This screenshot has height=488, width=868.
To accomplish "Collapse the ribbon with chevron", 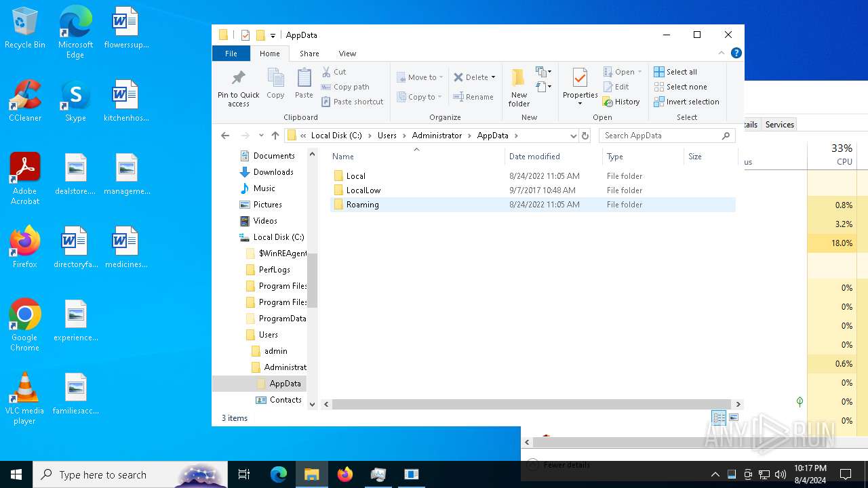I will (722, 53).
